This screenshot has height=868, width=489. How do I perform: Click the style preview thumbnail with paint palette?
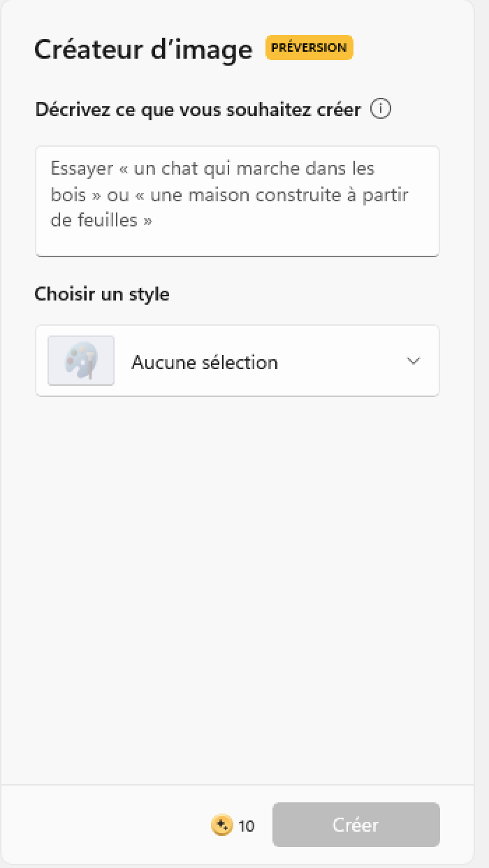tap(81, 361)
